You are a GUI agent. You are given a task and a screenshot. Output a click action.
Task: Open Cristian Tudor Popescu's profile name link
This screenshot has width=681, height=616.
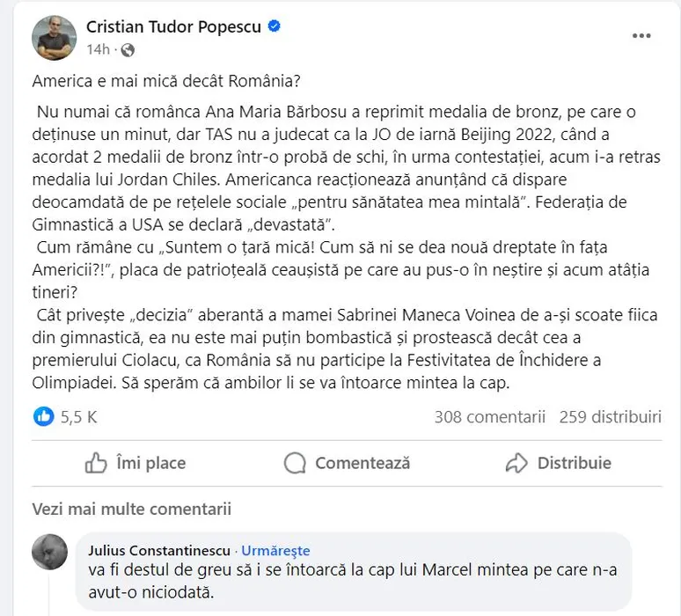pos(173,26)
